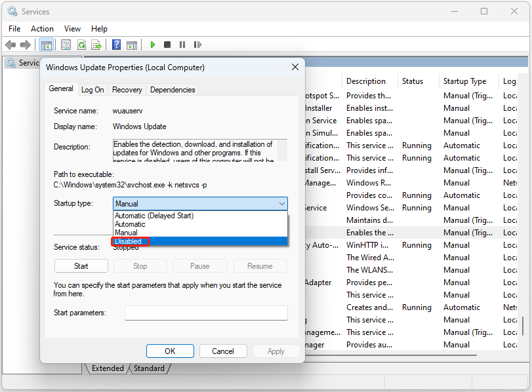Click the Start service button
The width and height of the screenshot is (532, 392).
81,265
